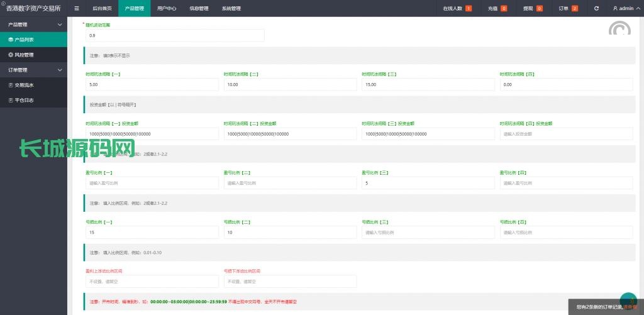Click the 提现 counter badge in header
Viewport: 644px width, 315px height.
(x=540, y=8)
